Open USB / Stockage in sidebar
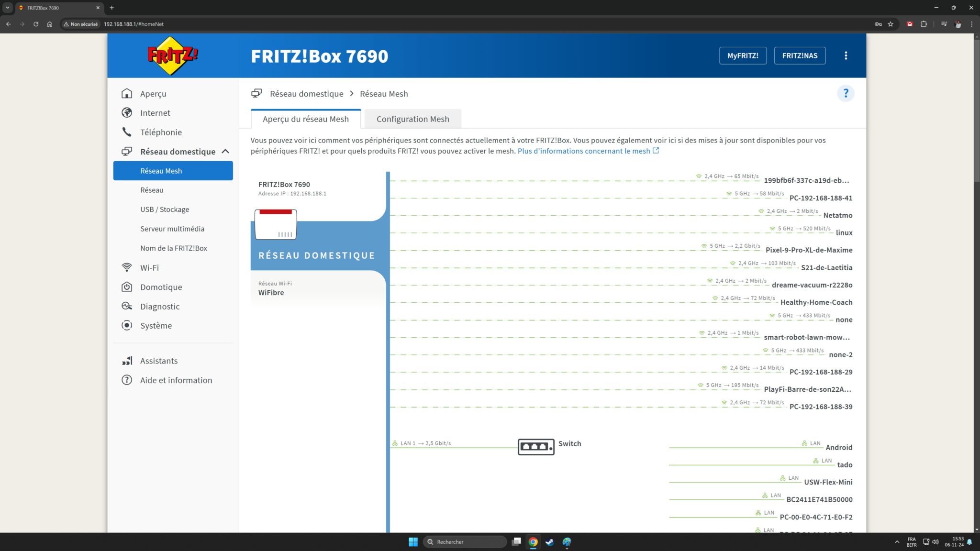Viewport: 980px width, 551px height. click(x=165, y=209)
